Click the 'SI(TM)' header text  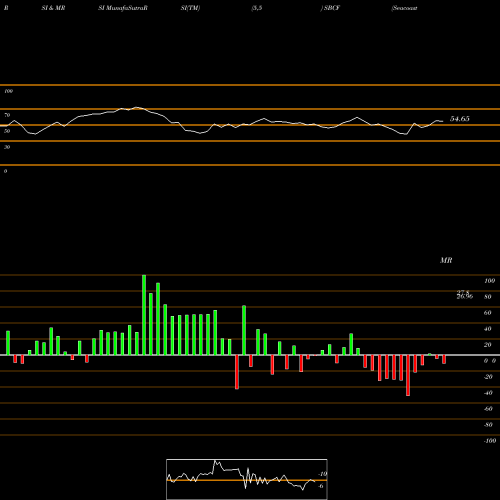[190, 8]
